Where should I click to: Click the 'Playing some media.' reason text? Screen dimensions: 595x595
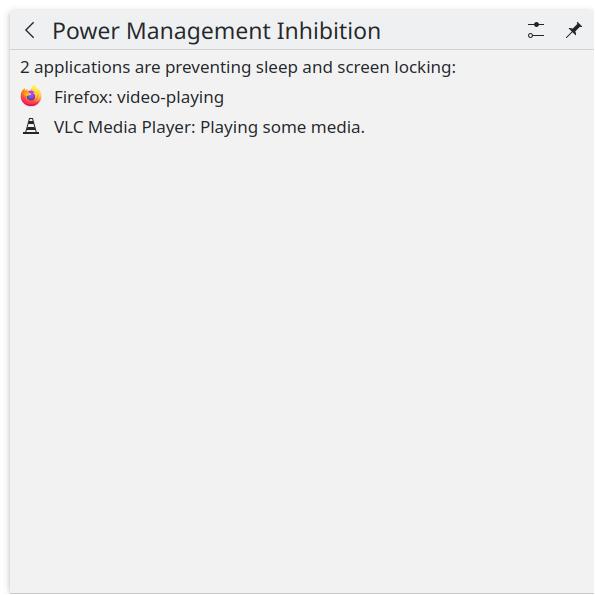tap(282, 128)
